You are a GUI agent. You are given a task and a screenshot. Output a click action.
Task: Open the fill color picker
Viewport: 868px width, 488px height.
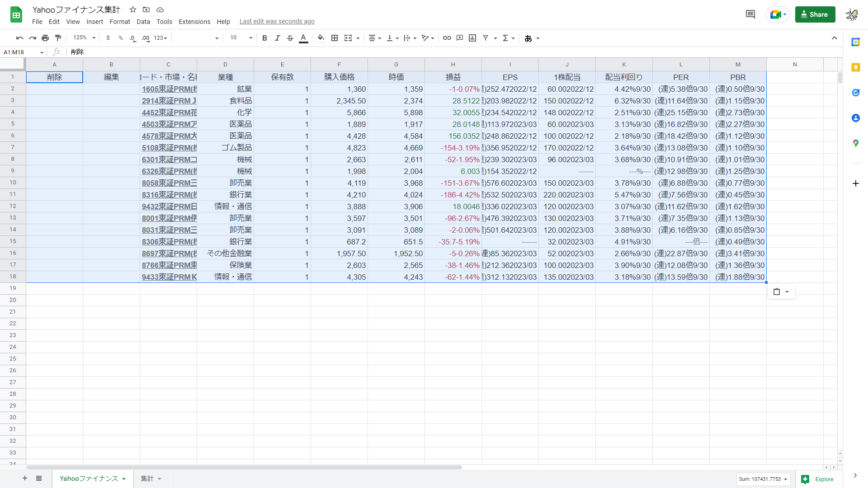point(321,38)
